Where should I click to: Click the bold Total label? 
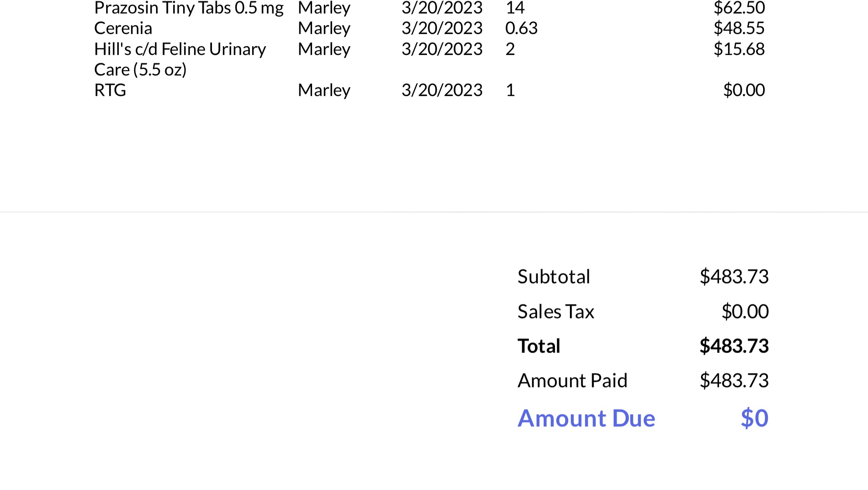pyautogui.click(x=538, y=346)
